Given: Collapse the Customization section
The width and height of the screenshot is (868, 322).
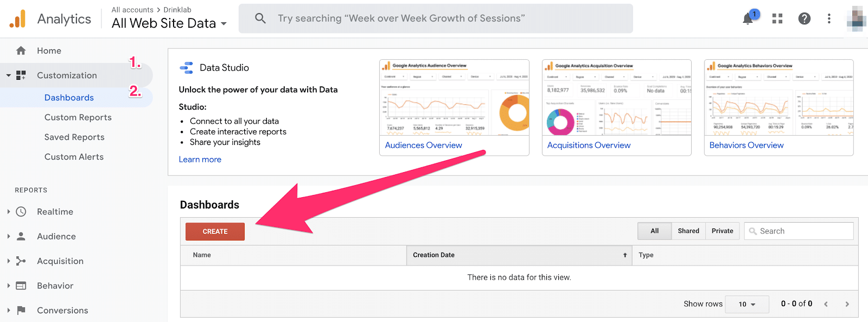Looking at the screenshot, I should click(x=8, y=75).
